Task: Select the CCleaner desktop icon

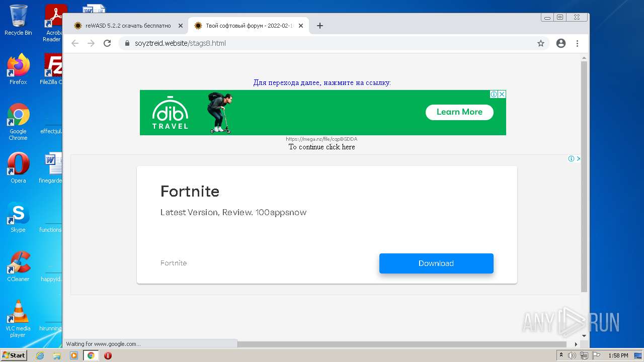Action: pyautogui.click(x=18, y=266)
